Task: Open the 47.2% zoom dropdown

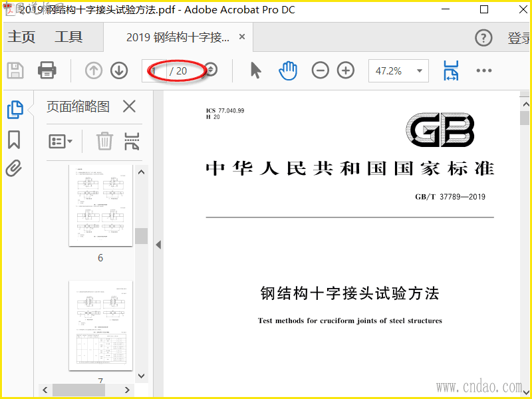Action: pos(398,70)
